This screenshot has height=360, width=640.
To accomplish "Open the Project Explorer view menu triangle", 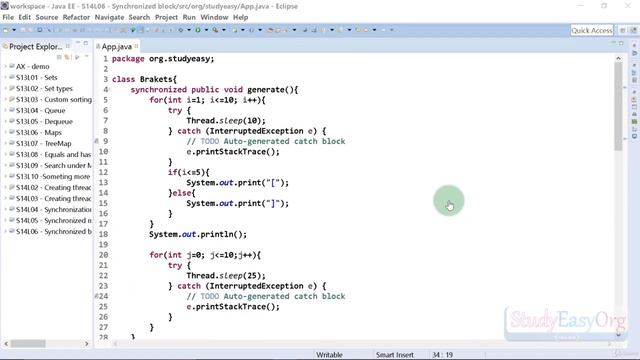I will pyautogui.click(x=86, y=57).
